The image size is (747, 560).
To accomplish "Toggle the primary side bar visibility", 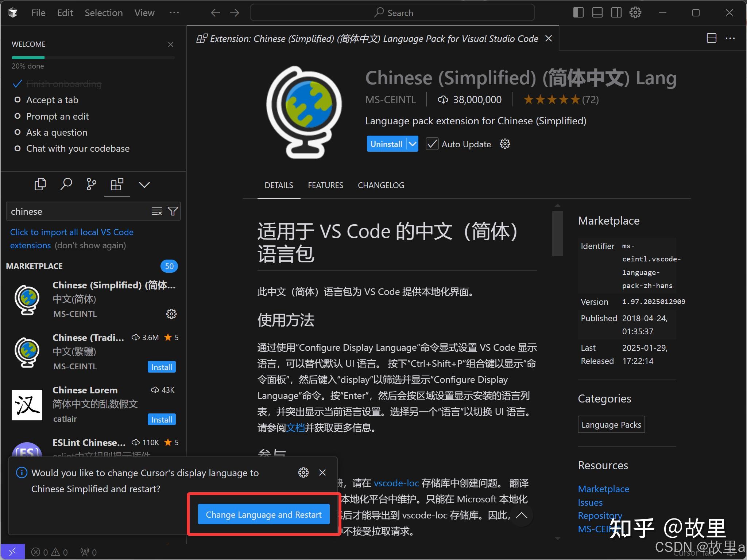I will click(x=578, y=12).
